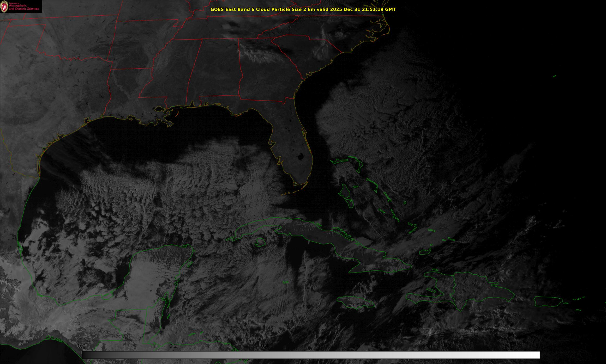Click the Puerto Rico island outline

548,301
